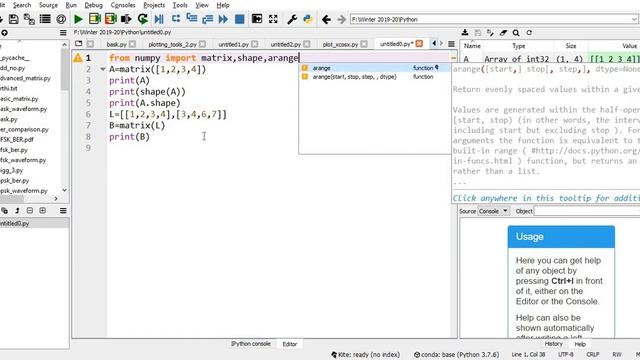Viewport: 640px width, 360px height.
Task: Click in the Help Object input field
Action: [587, 211]
